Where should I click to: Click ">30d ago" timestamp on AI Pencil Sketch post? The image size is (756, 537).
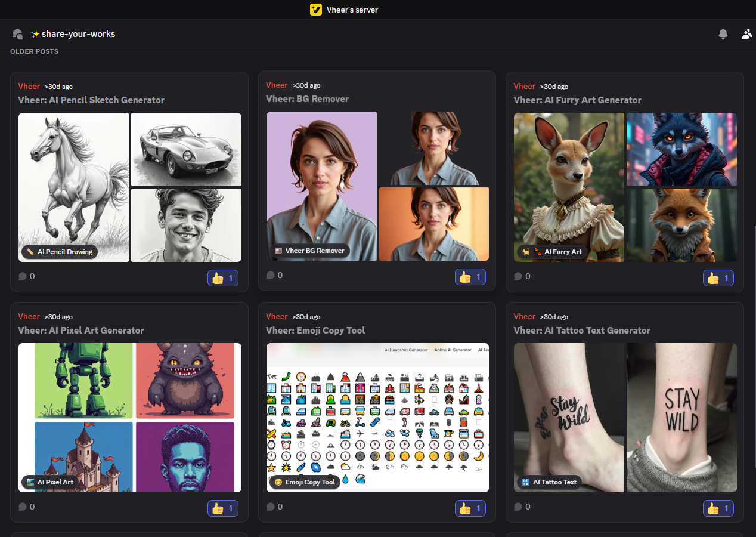pos(58,87)
